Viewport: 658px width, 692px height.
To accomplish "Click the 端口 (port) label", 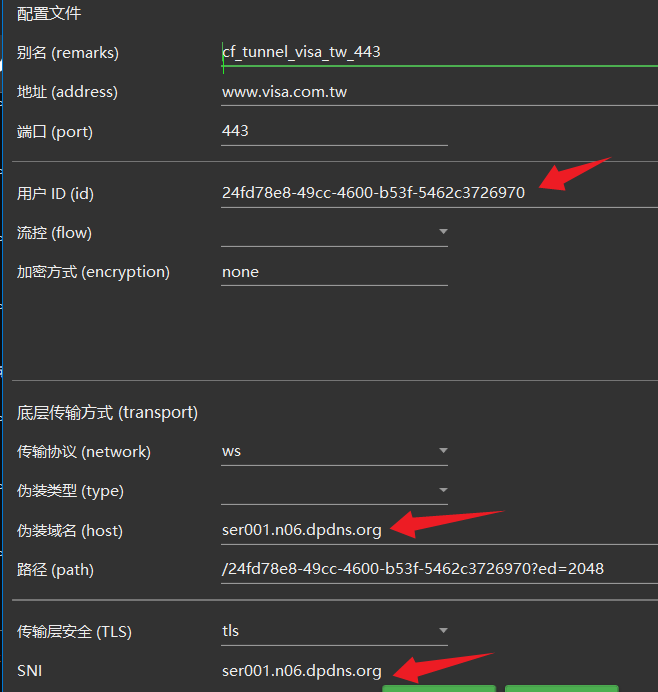I will click(x=55, y=132).
